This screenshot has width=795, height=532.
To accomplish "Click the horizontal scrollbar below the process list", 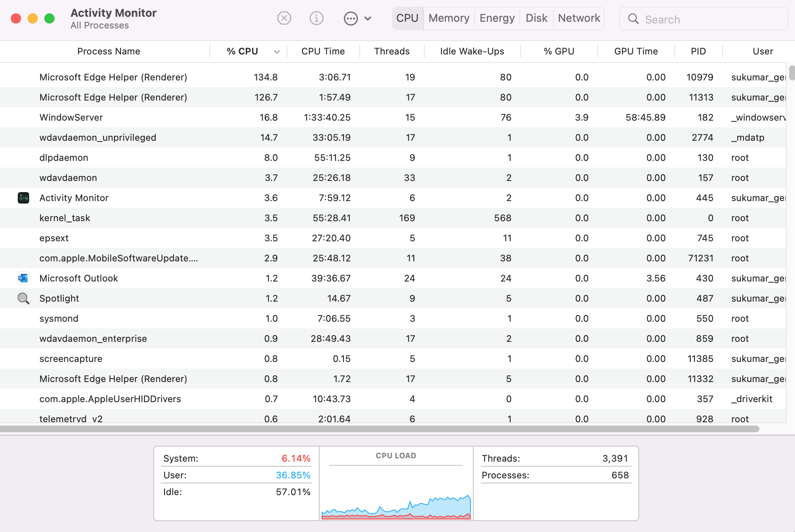I will click(379, 429).
